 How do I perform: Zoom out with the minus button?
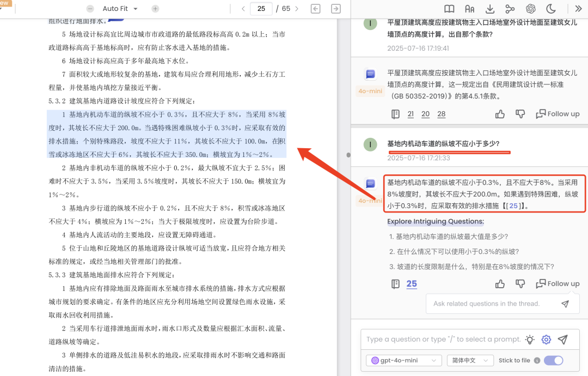tap(90, 9)
